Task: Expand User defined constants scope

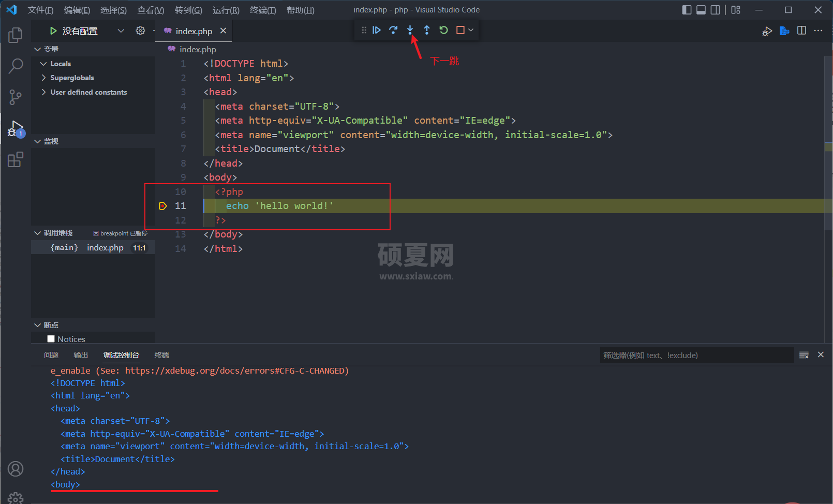Action: (x=93, y=92)
